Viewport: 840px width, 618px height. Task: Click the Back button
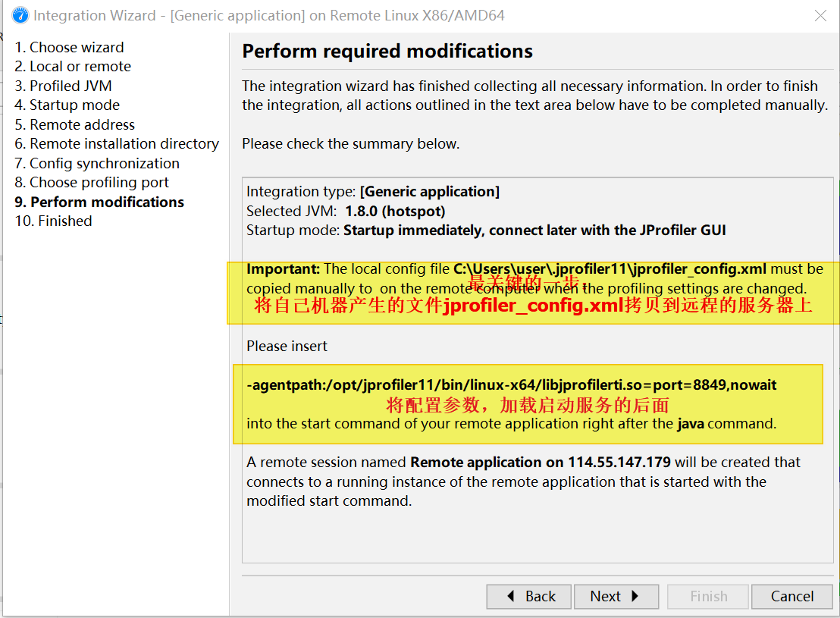[528, 597]
